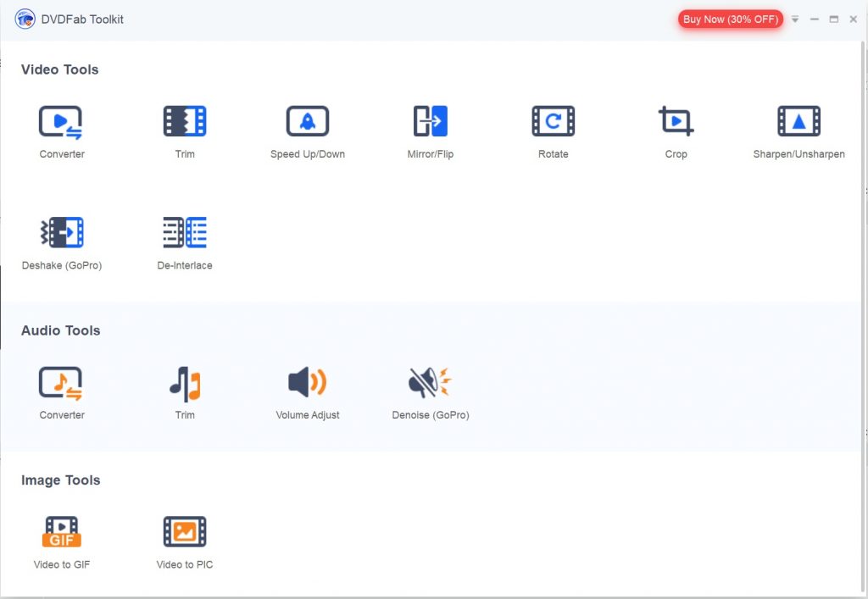
Task: Launch the Video Trim tool
Action: [185, 122]
